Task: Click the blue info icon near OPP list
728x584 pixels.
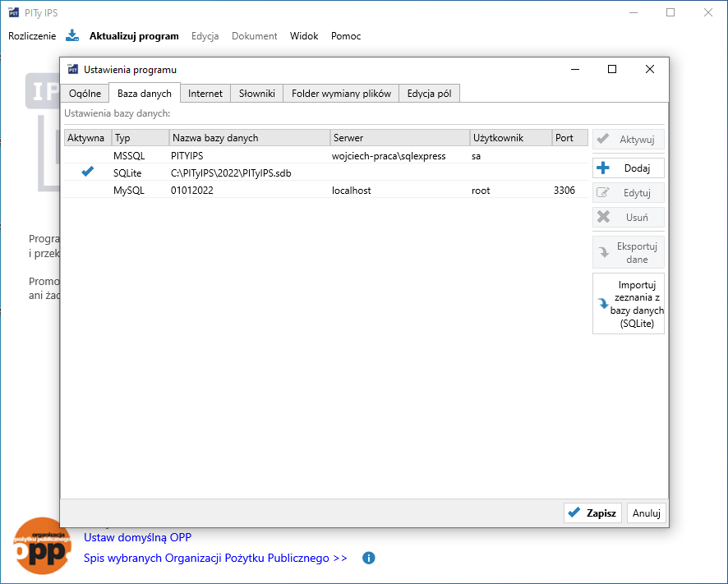Action: (369, 558)
